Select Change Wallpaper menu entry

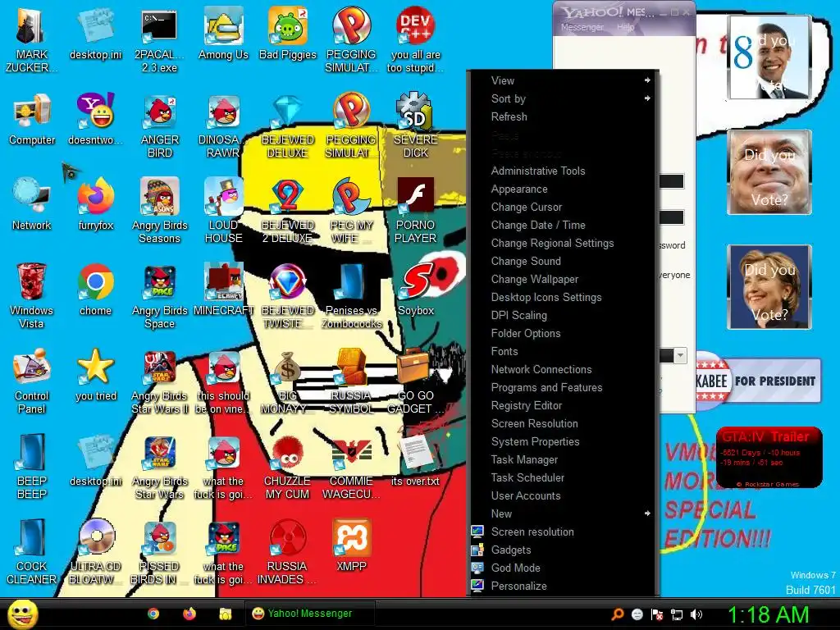[564, 279]
